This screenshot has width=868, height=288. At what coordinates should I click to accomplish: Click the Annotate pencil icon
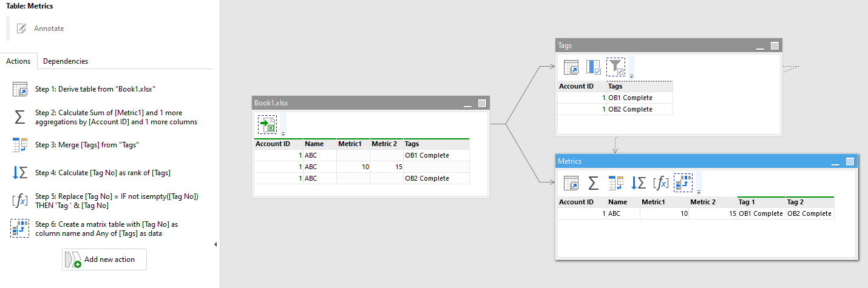(22, 28)
